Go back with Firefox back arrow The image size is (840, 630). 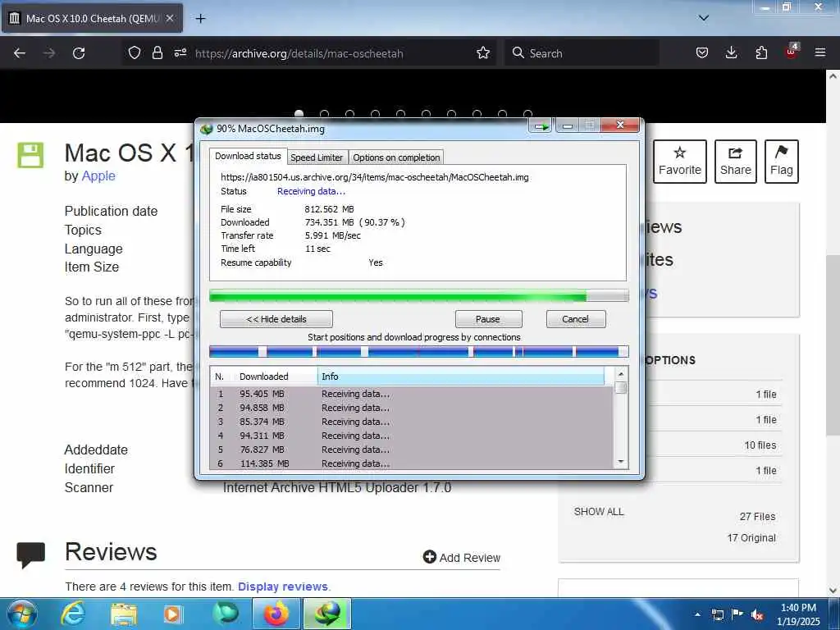pos(20,53)
